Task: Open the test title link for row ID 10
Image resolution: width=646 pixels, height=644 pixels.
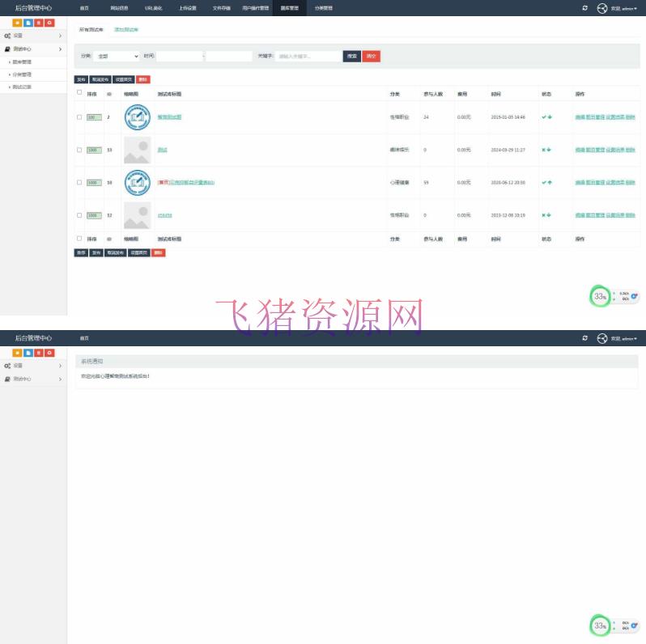Action: (x=186, y=182)
